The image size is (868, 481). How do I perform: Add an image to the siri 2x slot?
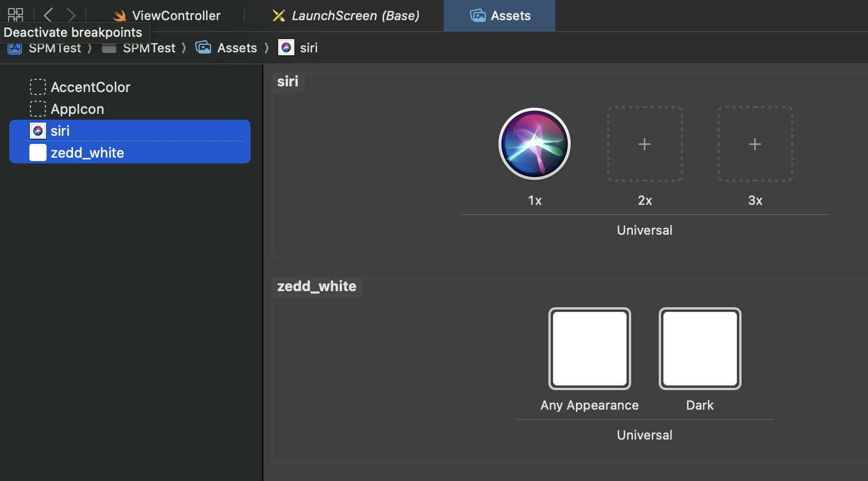(645, 144)
